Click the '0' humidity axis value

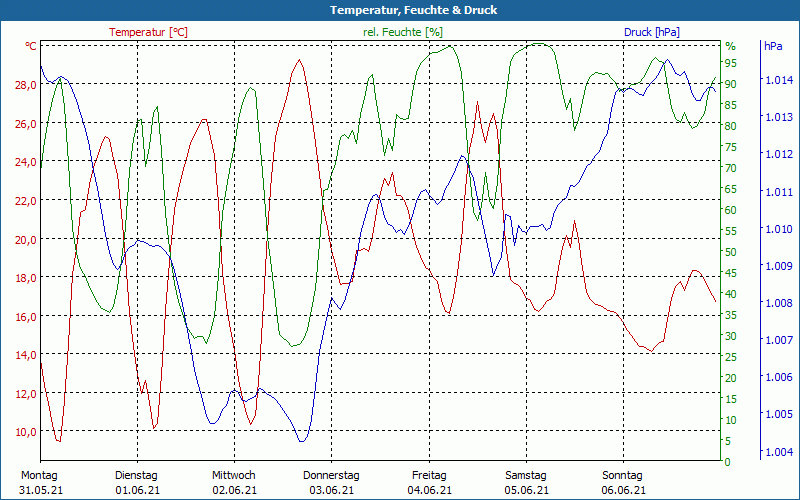727,462
